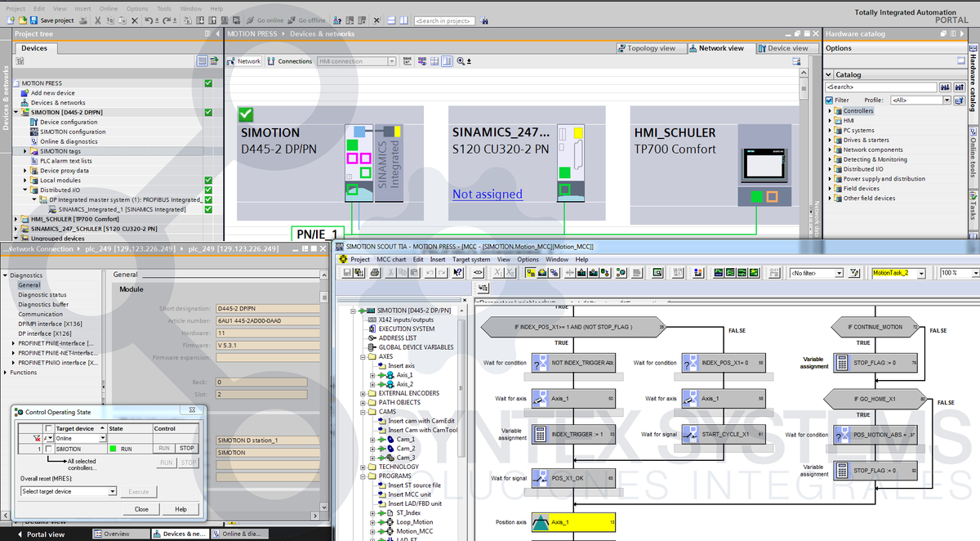Click the Help button in Control dialog

(x=180, y=508)
